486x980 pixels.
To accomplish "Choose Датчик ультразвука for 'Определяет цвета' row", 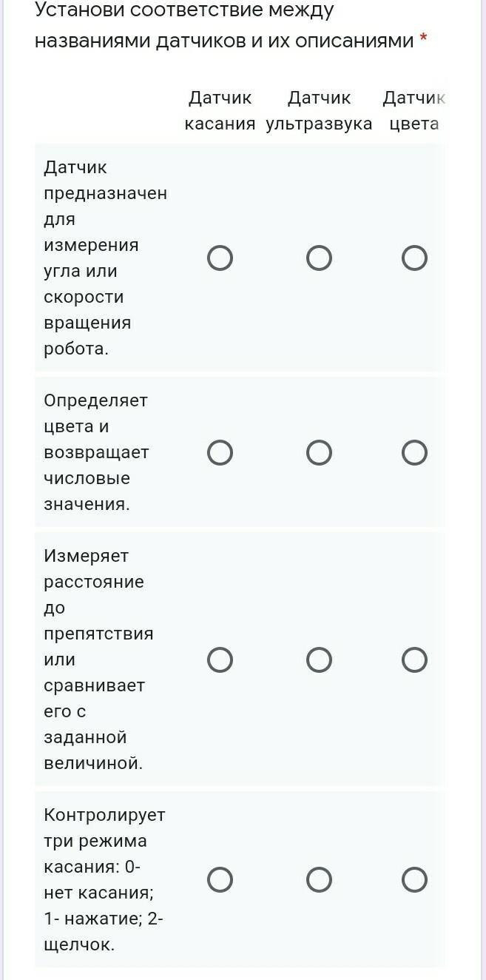I will [x=319, y=452].
